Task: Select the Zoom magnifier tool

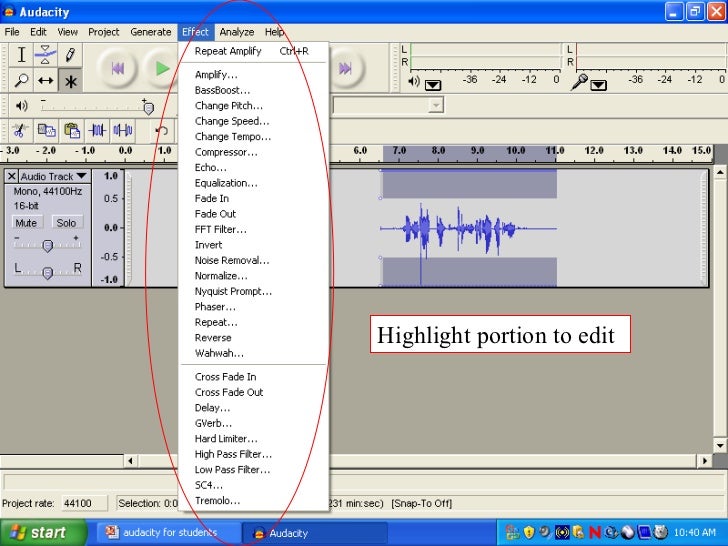Action: point(22,80)
